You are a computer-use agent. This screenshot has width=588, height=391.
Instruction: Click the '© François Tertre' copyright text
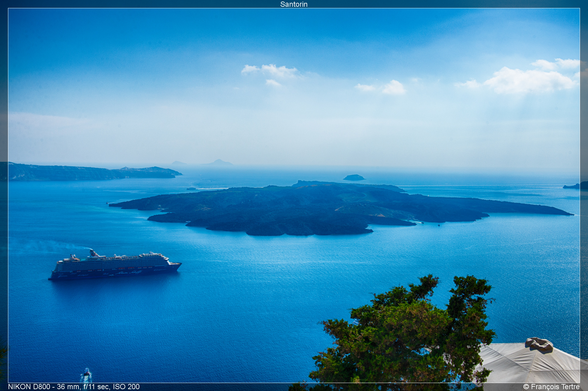pos(551,387)
